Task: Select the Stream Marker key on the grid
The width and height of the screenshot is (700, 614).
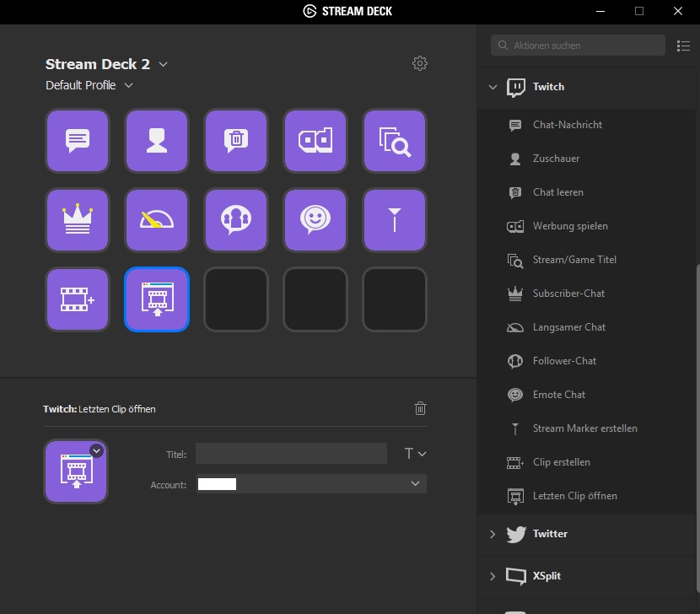Action: [x=395, y=219]
